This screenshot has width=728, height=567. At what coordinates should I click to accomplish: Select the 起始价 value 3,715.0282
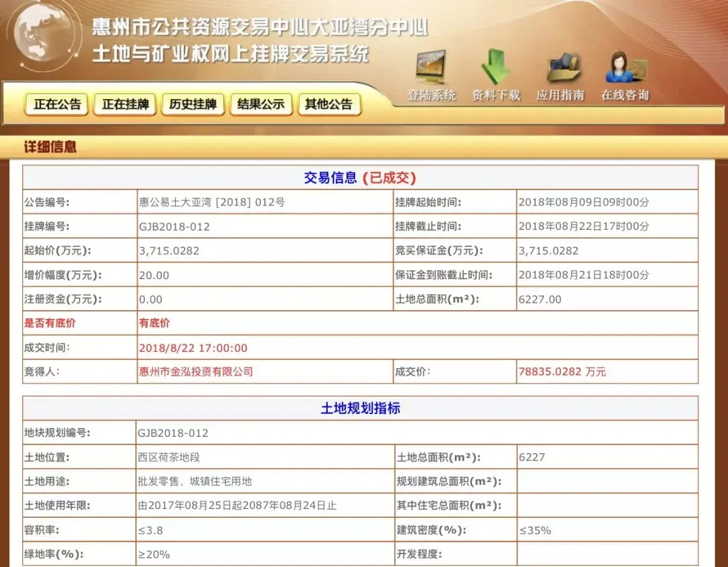coord(169,251)
